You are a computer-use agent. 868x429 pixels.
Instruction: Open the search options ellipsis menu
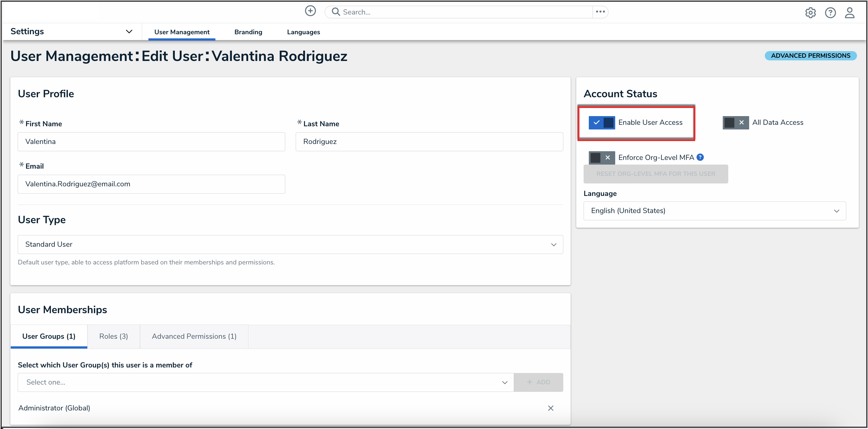[x=600, y=12]
